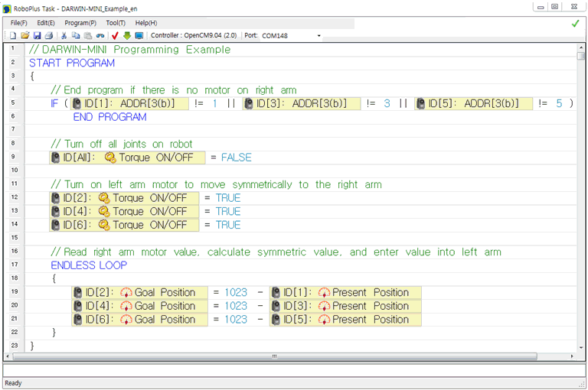Open Find with the binoculars icon
This screenshot has height=390, width=588.
pyautogui.click(x=100, y=36)
